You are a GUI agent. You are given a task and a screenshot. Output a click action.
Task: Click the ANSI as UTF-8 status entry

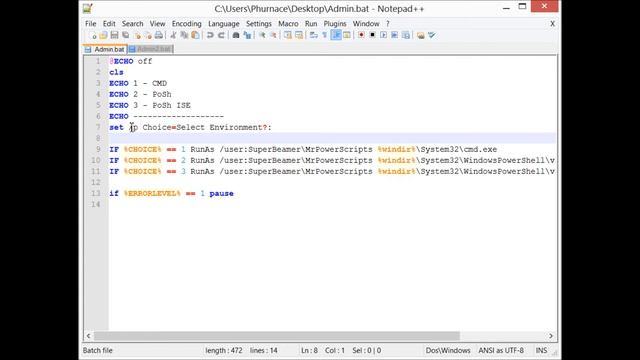coord(501,350)
